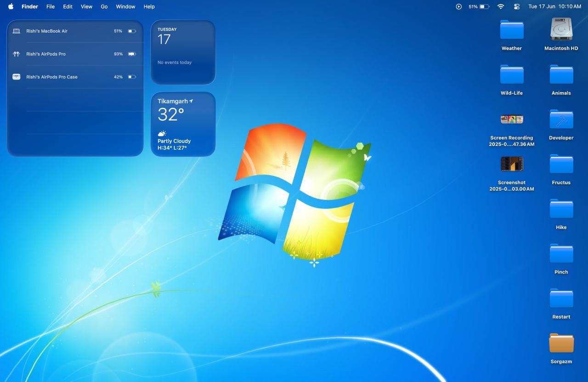Open the Apple menu
Image resolution: width=588 pixels, height=382 pixels.
[11, 6]
